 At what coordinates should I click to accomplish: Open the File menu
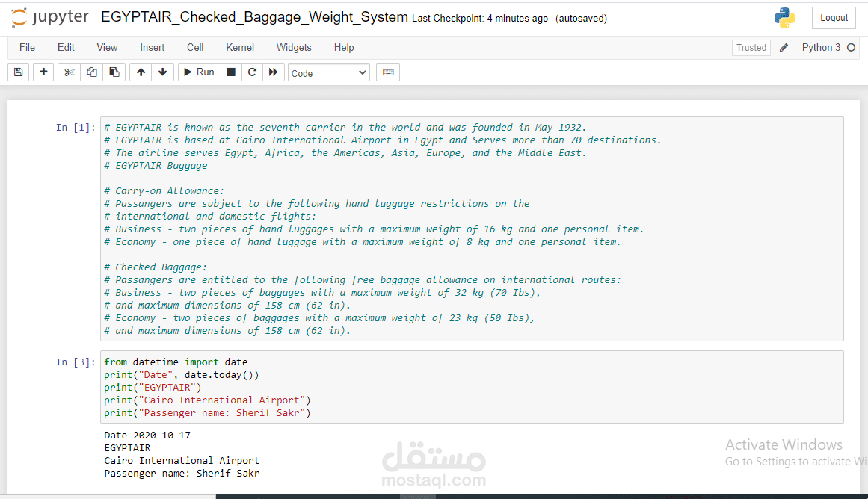pos(27,48)
